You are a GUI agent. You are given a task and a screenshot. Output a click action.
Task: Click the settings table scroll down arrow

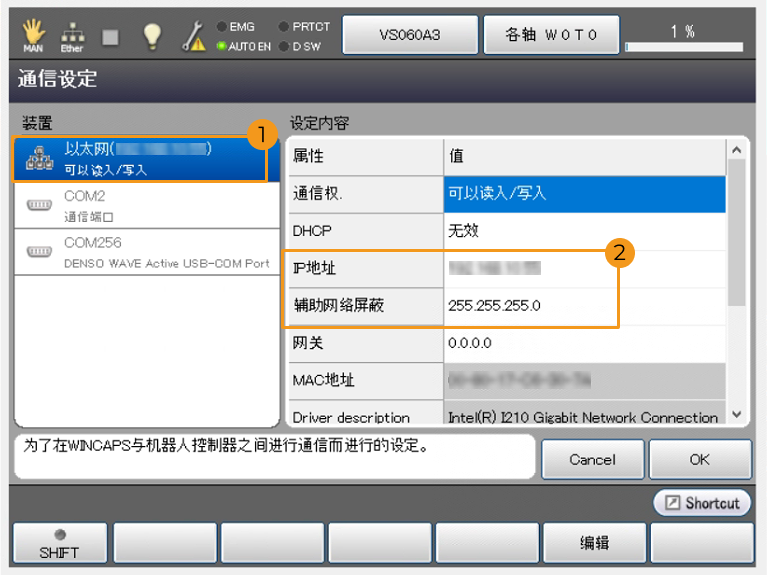point(737,414)
